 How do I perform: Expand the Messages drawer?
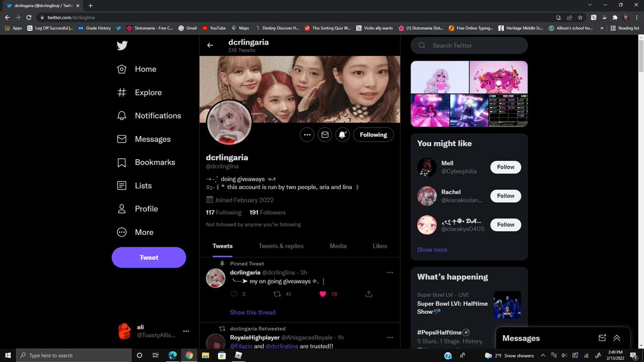[617, 338]
